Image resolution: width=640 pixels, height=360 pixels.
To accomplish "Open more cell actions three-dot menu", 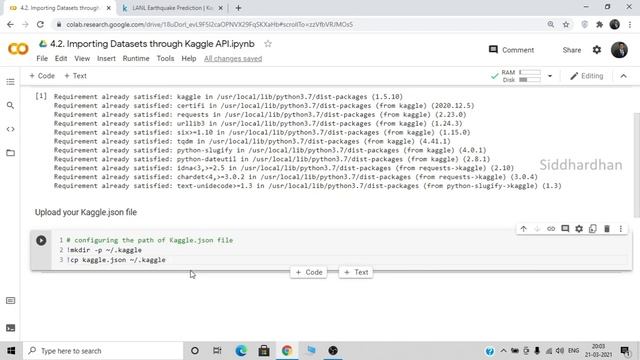I will click(x=621, y=229).
